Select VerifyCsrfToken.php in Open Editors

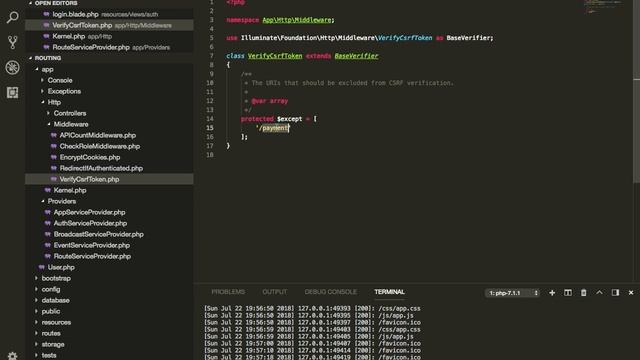[109, 25]
